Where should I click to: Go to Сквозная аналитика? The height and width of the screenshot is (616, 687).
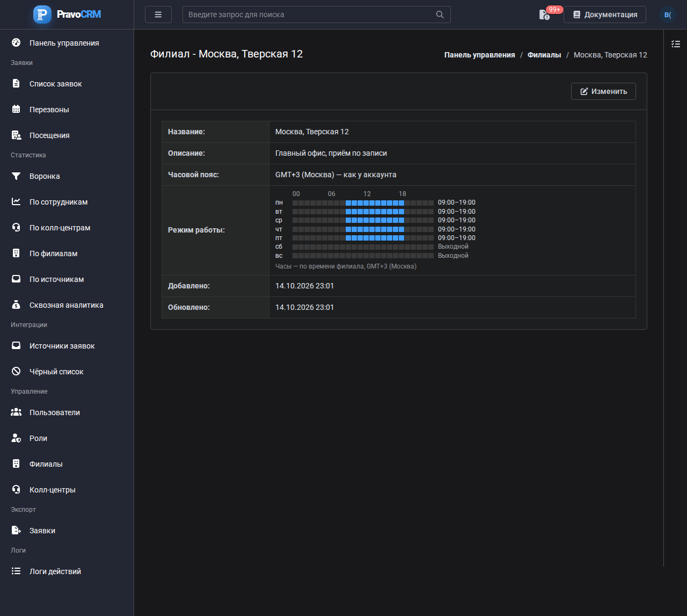pos(67,305)
